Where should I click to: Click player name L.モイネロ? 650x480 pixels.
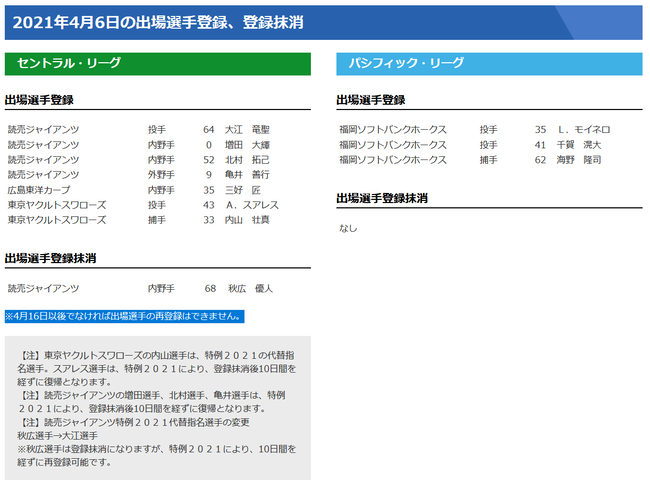point(584,130)
